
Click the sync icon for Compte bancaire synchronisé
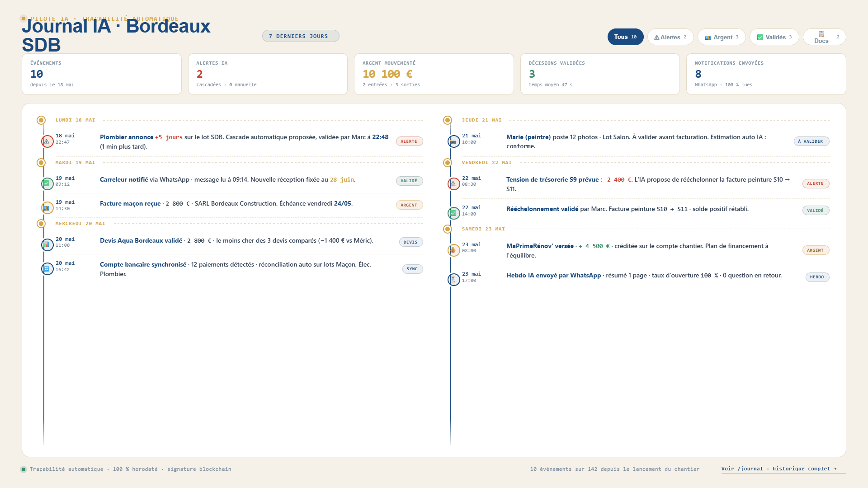(47, 269)
